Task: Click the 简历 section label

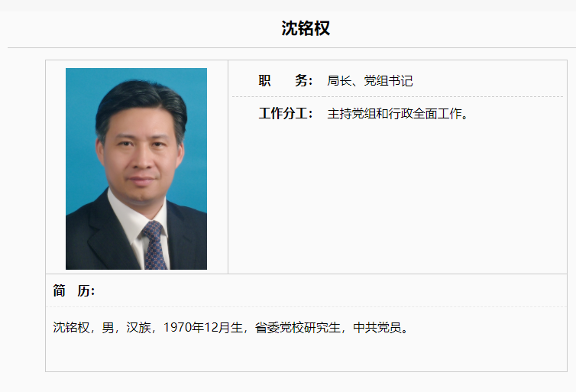Action: click(74, 290)
